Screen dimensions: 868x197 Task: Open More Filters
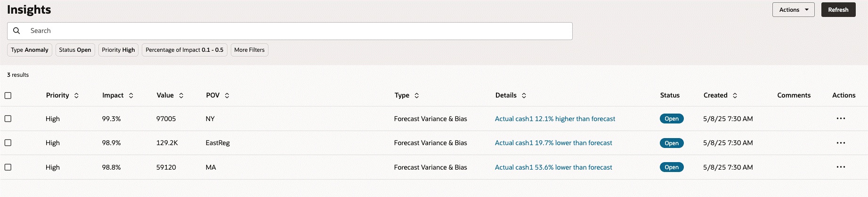point(250,50)
